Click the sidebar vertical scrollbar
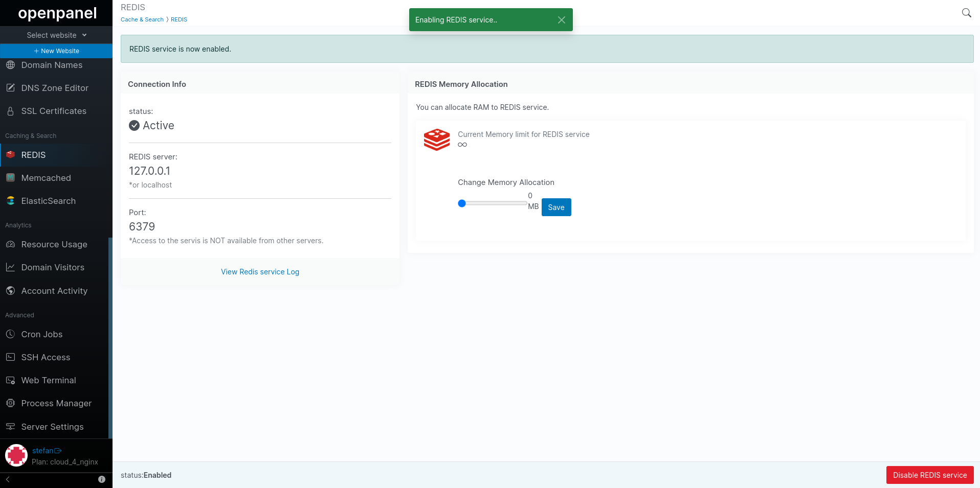Viewport: 980px width, 488px height. [110, 337]
